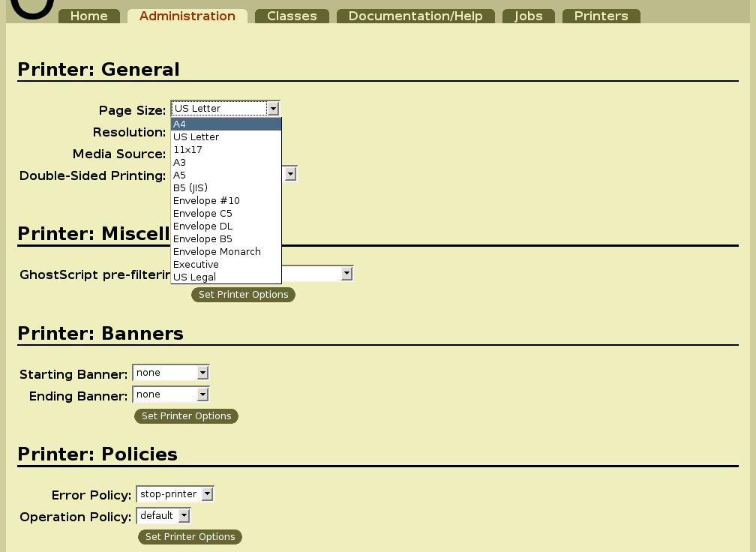Expand the Error Policy dropdown

tap(205, 493)
